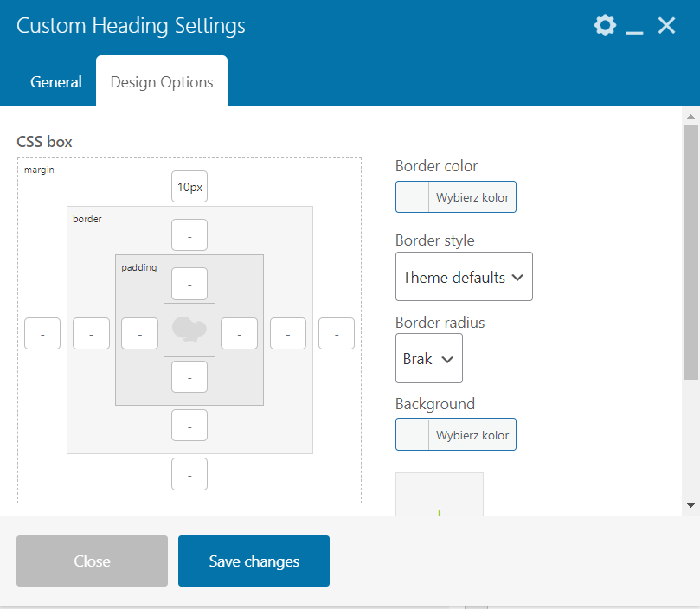Screen dimensions: 700x609
Task: Click Wybierz kolor button for Background
Action: pyautogui.click(x=472, y=435)
